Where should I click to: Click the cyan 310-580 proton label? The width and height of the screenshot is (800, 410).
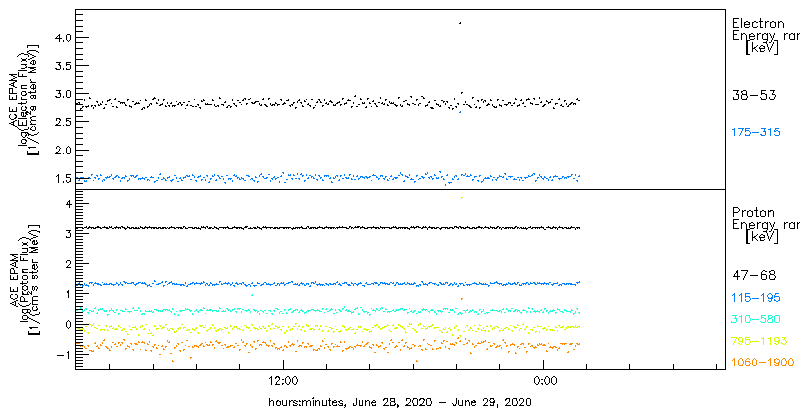coord(756,319)
